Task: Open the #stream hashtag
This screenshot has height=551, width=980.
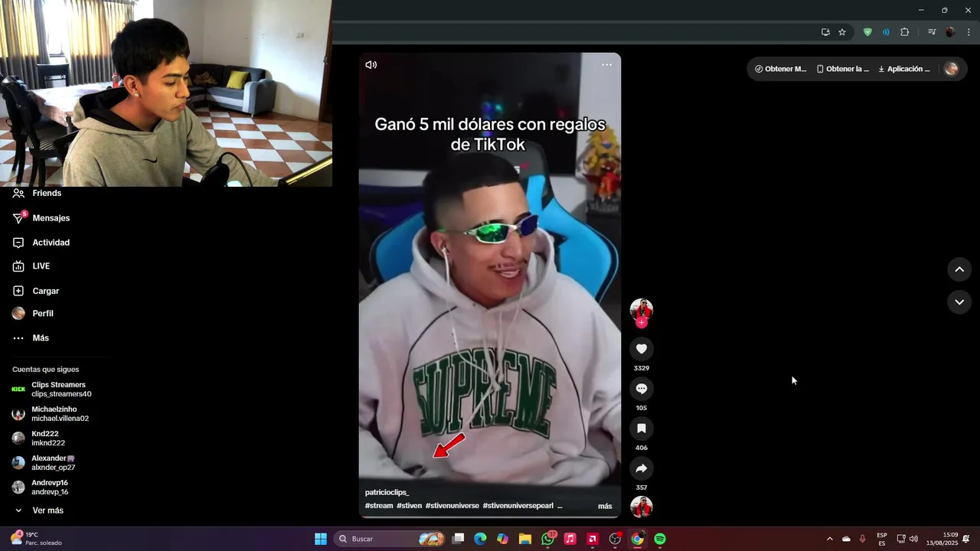Action: [379, 506]
